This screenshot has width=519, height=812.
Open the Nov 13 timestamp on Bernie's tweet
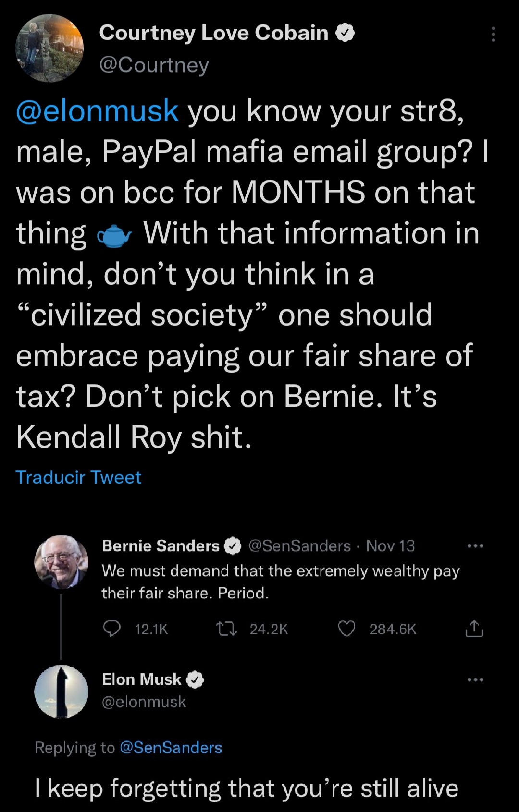click(390, 546)
